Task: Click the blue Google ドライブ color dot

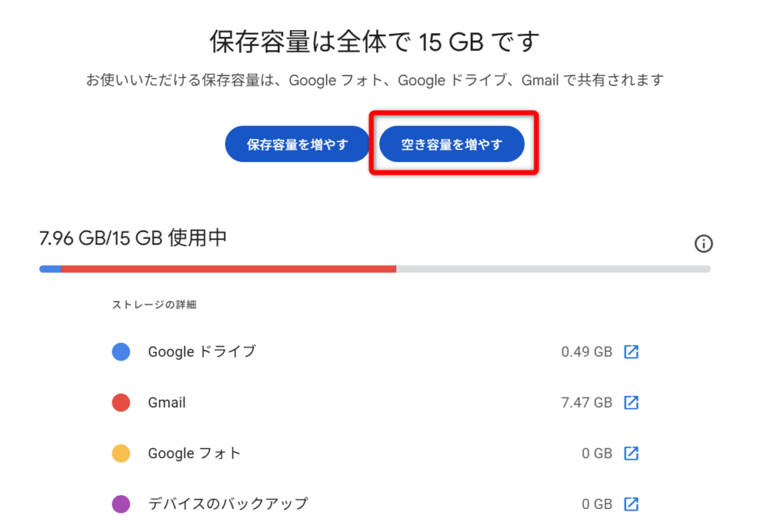Action: coord(121,352)
